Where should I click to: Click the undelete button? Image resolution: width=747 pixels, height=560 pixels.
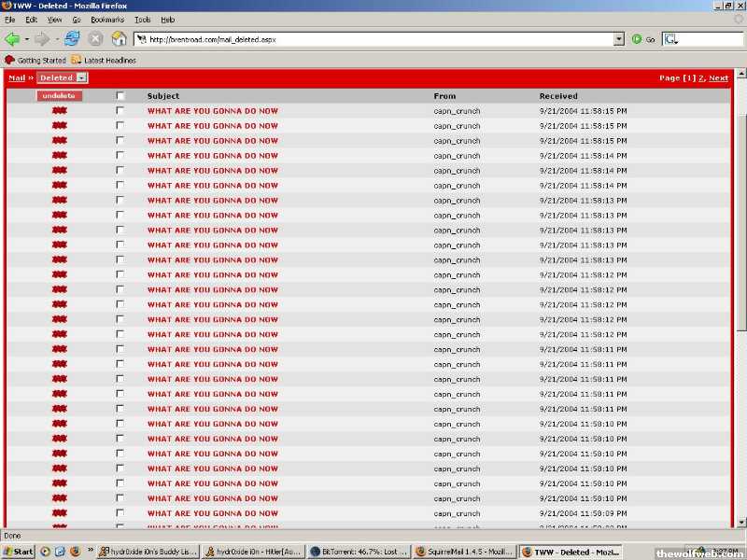tap(60, 96)
